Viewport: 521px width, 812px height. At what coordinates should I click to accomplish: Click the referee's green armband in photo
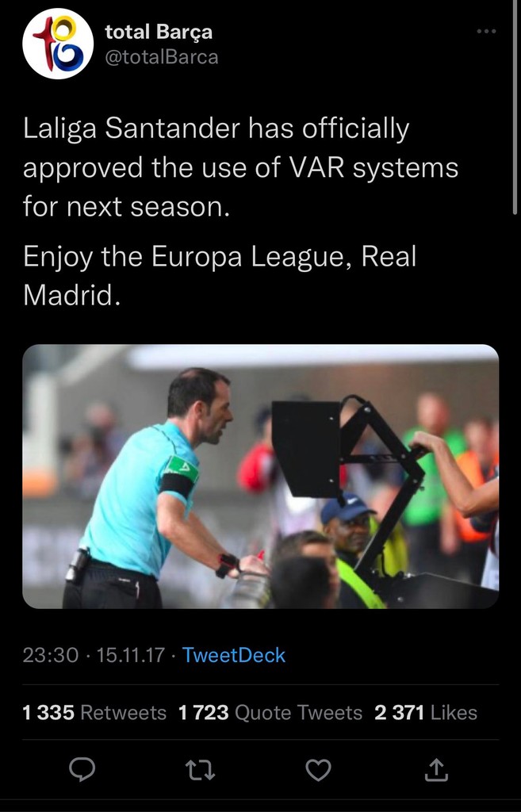(182, 469)
